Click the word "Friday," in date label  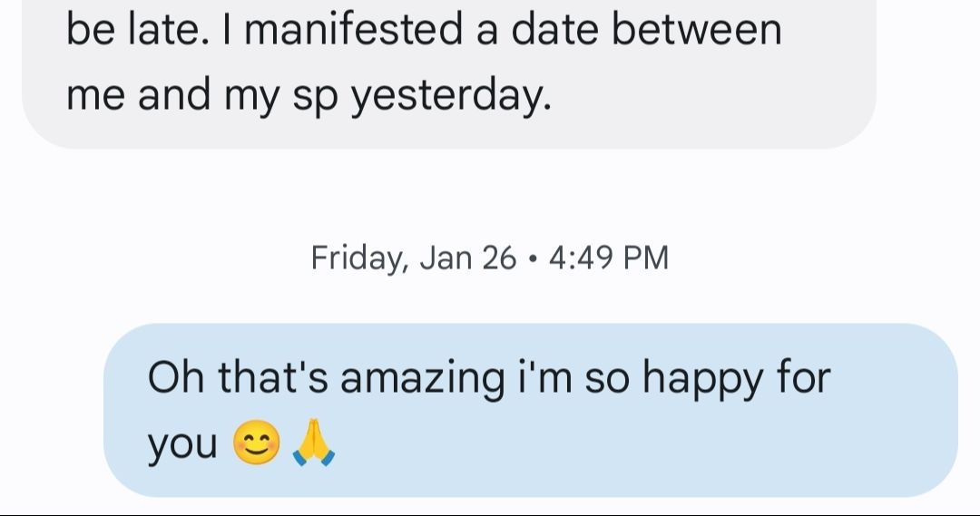click(x=360, y=258)
